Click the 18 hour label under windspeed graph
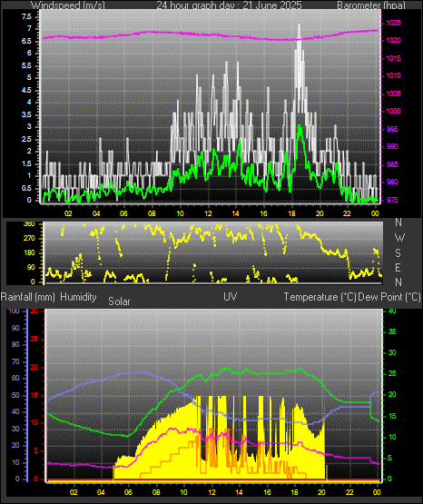 291,213
